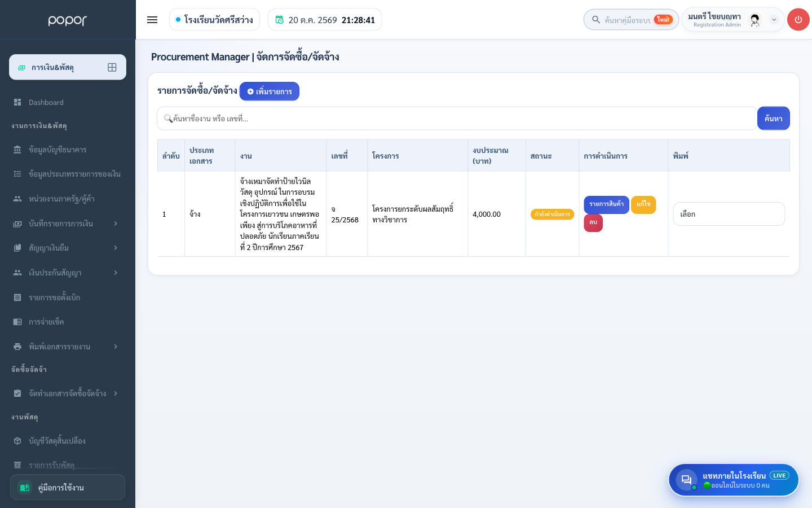This screenshot has width=812, height=508.
Task: Open the เลือก print dropdown in table row
Action: [x=729, y=214]
